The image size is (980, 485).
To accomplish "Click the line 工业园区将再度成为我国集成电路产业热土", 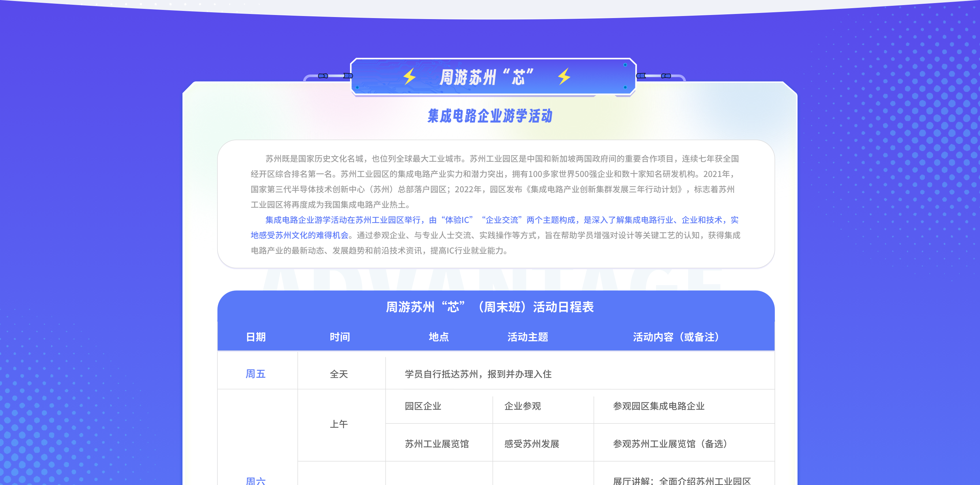I will tap(331, 205).
